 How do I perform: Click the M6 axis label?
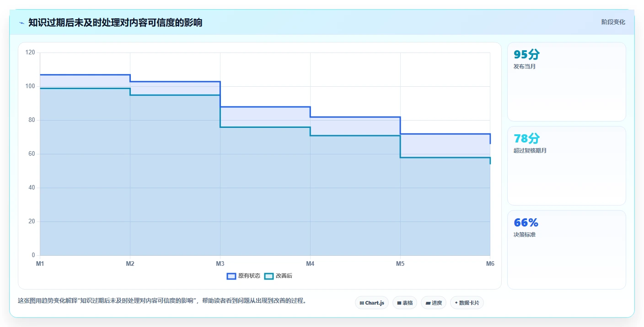click(x=490, y=264)
